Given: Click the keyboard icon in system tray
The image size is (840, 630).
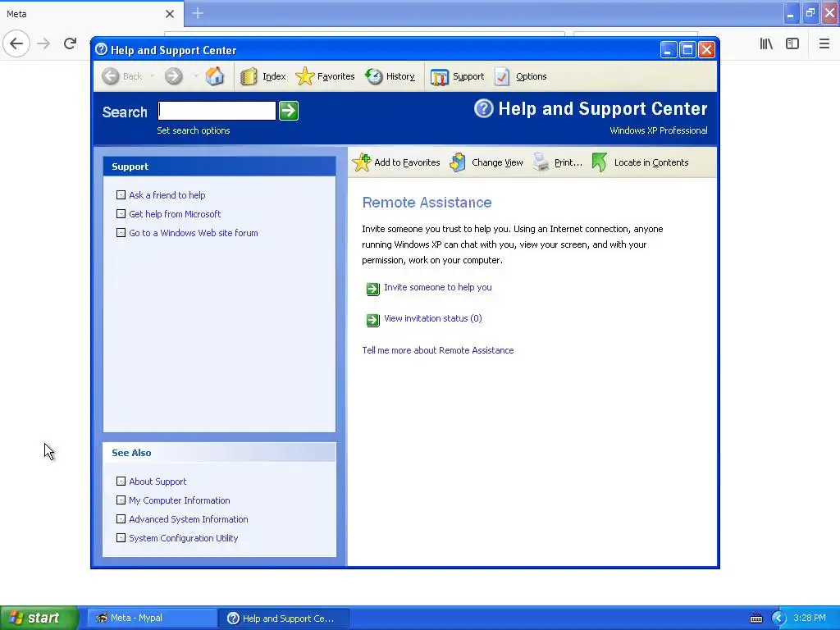Looking at the screenshot, I should 756,619.
